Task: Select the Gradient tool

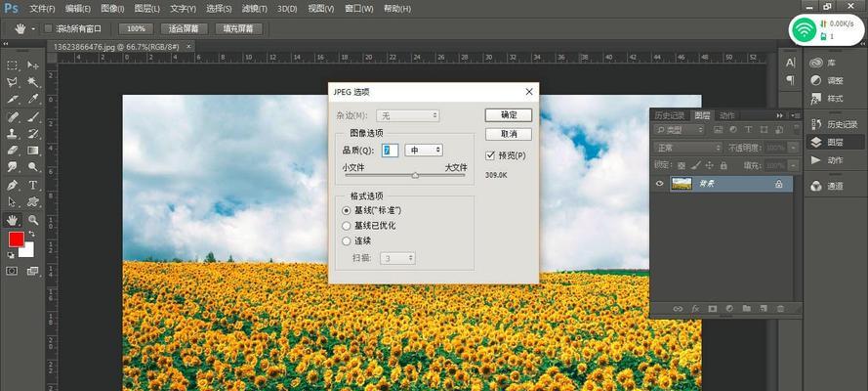Action: [x=32, y=151]
